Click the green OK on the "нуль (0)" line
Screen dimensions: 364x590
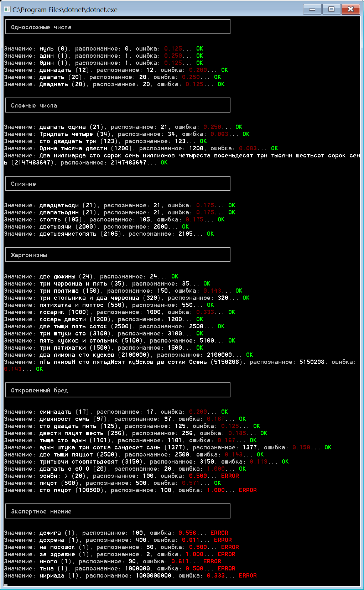199,49
